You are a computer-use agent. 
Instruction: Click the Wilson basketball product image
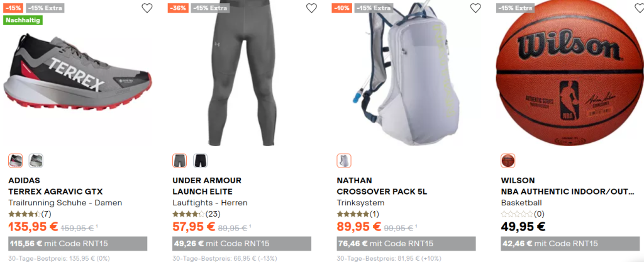(x=570, y=73)
